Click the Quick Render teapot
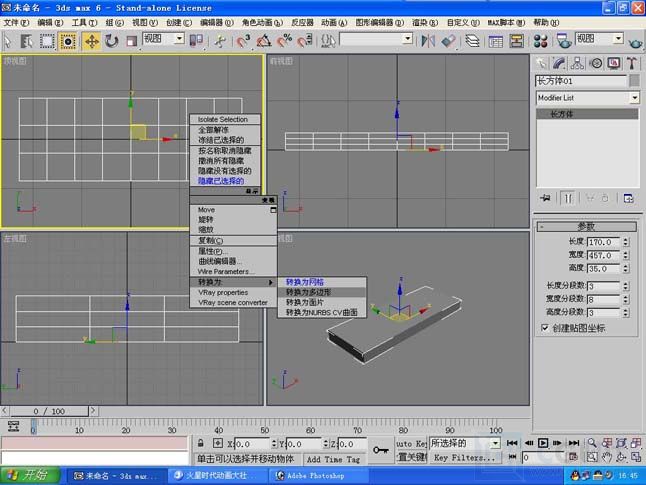 coord(635,42)
